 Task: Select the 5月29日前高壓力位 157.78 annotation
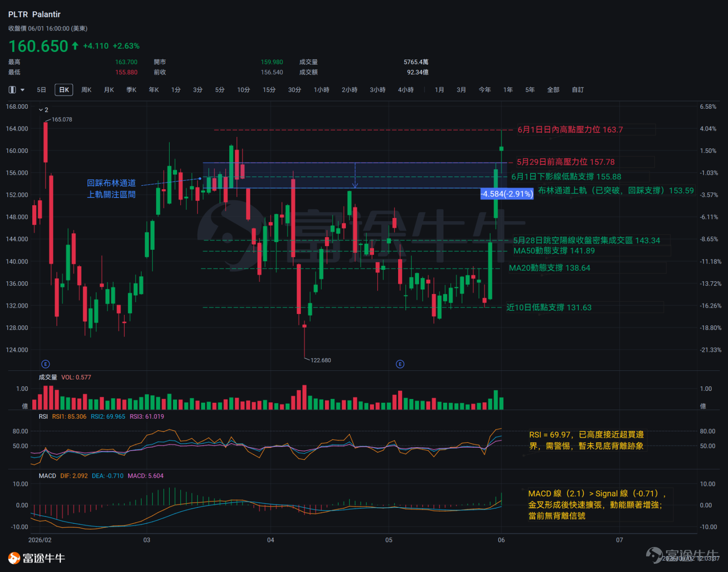(x=566, y=162)
